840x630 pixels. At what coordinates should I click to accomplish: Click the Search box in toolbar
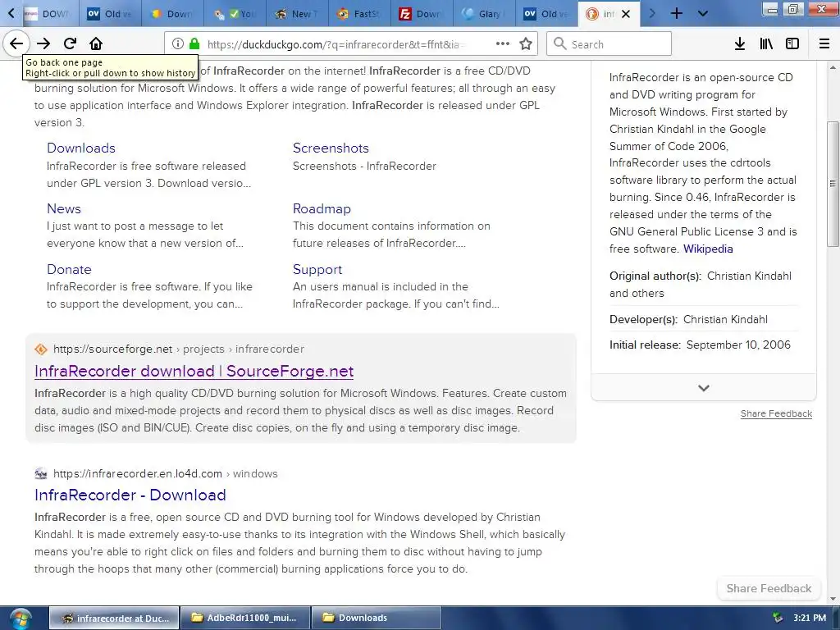(609, 44)
